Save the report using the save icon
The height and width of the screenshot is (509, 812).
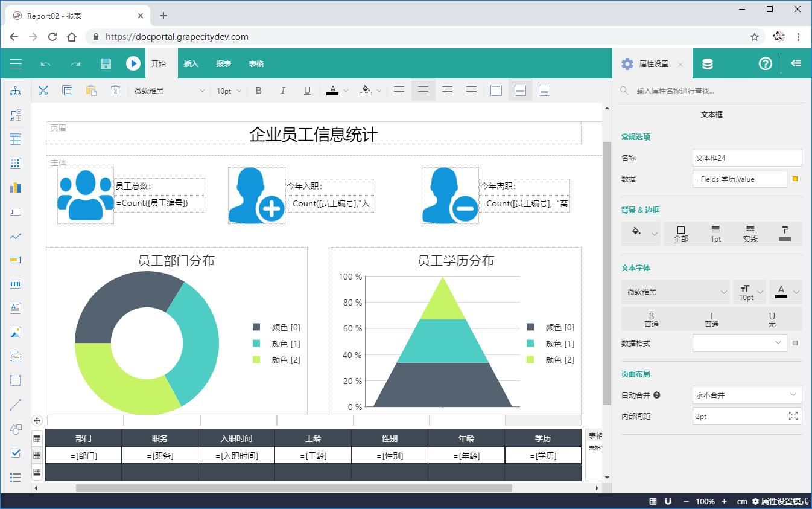point(106,63)
